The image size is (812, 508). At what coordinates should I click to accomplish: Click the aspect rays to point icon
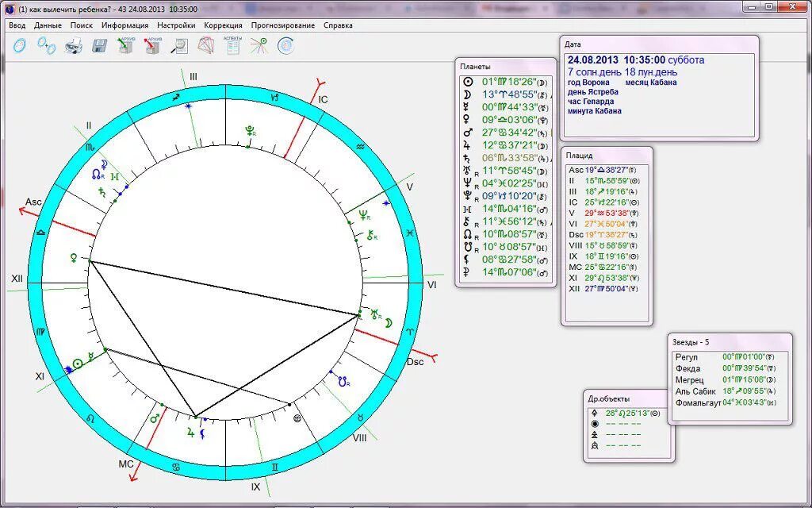[x=259, y=45]
